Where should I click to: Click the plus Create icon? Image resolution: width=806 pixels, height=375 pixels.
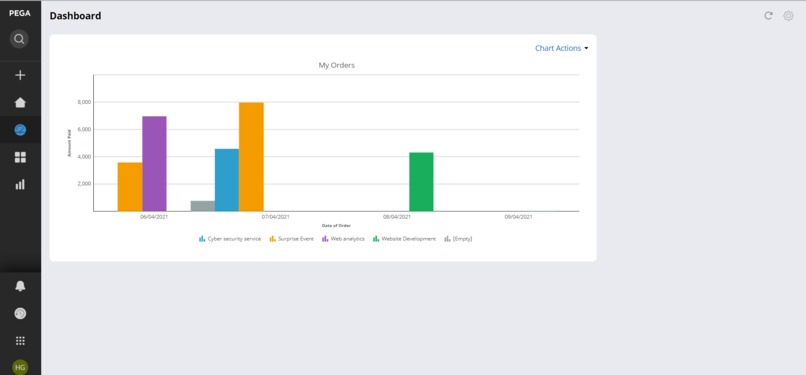point(20,76)
